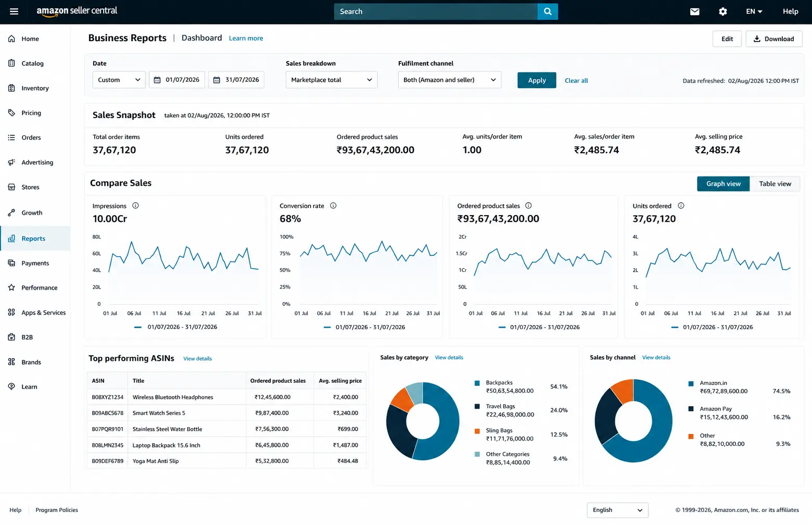Click the Edit button

pyautogui.click(x=727, y=39)
